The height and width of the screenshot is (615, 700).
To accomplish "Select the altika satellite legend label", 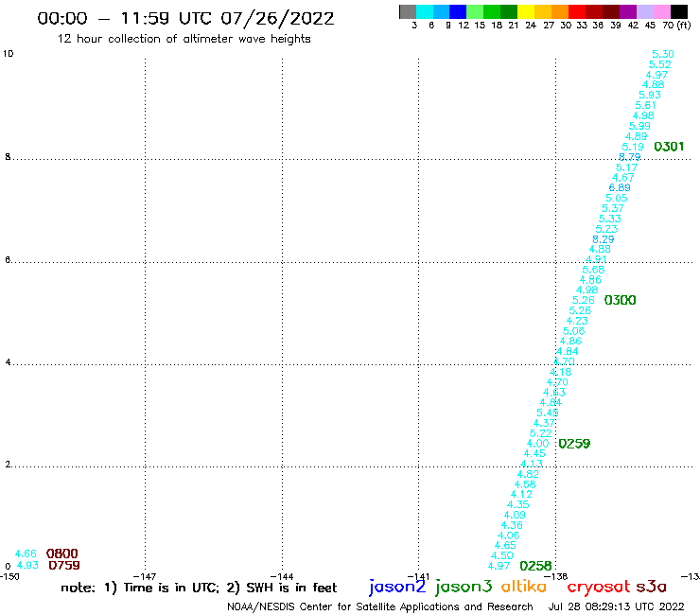I will coord(524,587).
